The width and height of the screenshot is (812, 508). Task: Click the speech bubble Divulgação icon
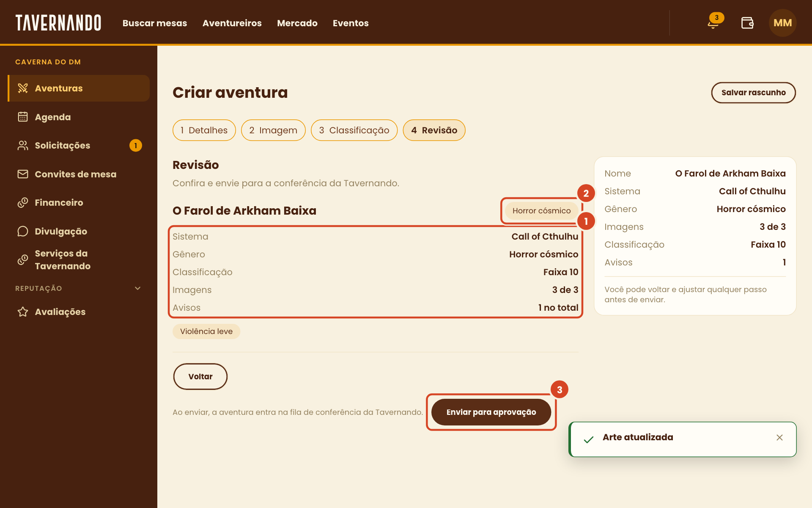(23, 231)
